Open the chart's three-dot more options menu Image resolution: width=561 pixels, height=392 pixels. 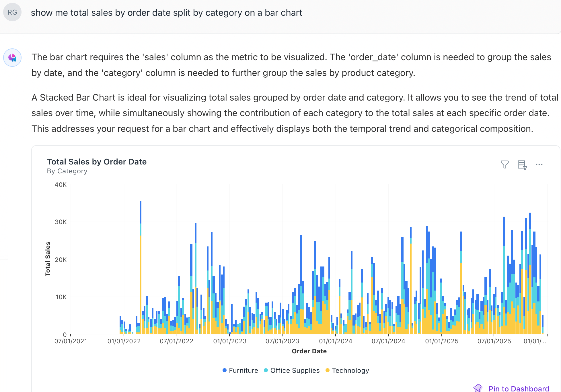coord(539,164)
